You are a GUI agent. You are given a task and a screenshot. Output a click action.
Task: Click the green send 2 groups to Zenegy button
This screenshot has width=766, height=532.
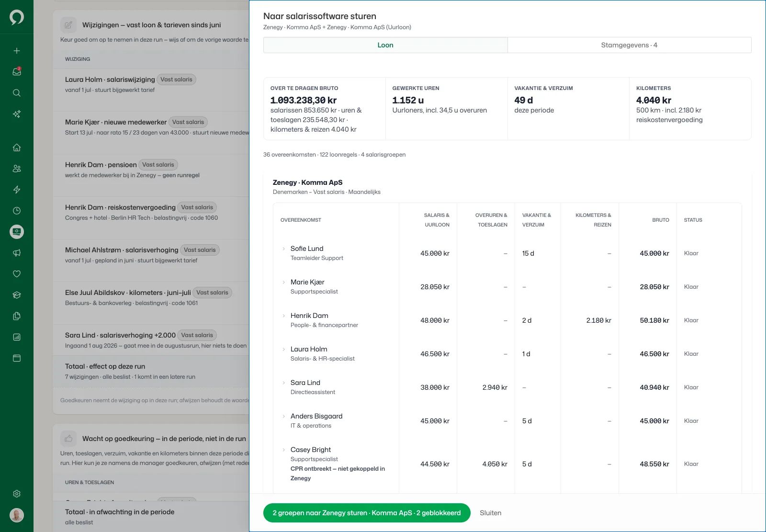[367, 513]
